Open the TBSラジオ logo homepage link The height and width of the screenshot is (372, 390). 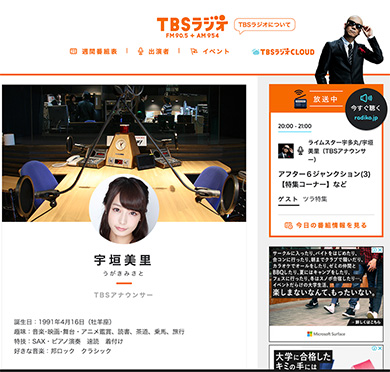tap(192, 27)
